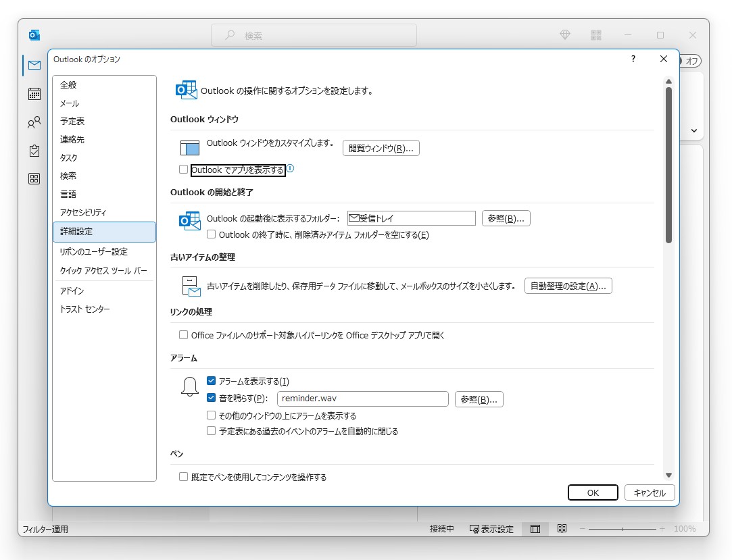The image size is (732, 560).
Task: Switch to reading view in the status bar
Action: tap(562, 529)
